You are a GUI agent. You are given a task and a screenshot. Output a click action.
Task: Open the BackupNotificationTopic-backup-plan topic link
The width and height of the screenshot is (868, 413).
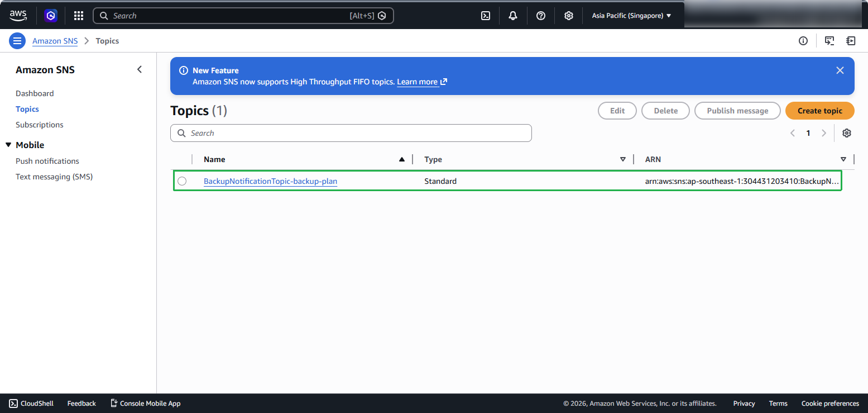tap(270, 181)
